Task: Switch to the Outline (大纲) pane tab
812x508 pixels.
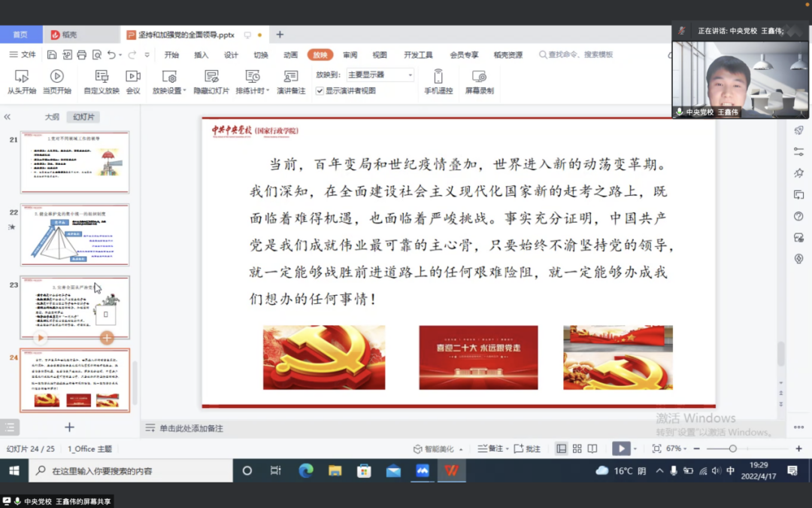Action: [x=52, y=117]
